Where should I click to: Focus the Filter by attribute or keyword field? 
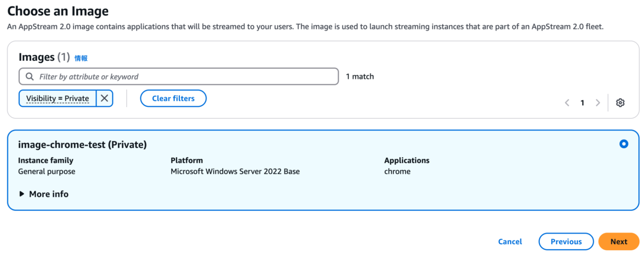(179, 77)
